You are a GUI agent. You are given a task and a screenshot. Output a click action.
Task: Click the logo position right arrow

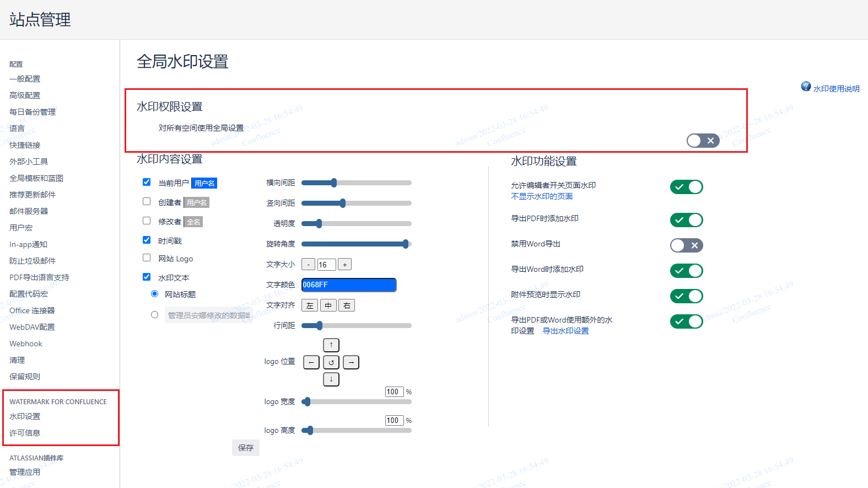351,362
